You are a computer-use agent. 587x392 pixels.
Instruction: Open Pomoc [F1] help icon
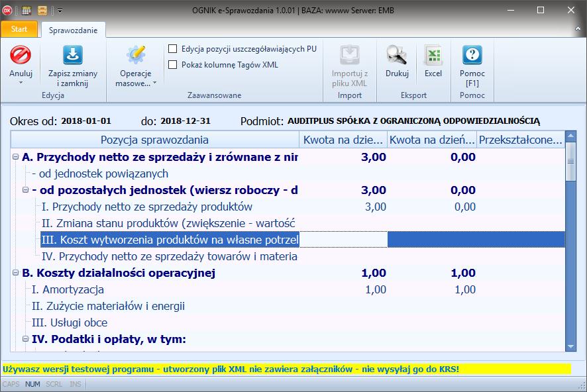(x=472, y=55)
